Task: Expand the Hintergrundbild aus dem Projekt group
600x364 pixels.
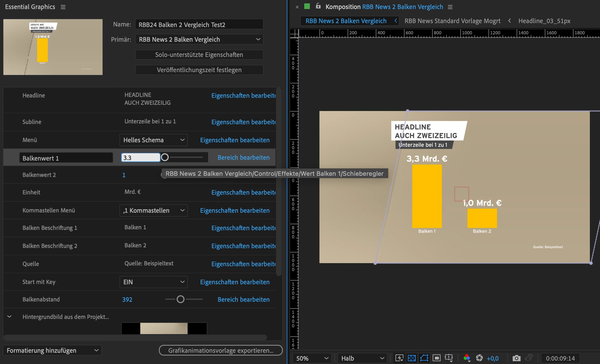Action: (9, 317)
